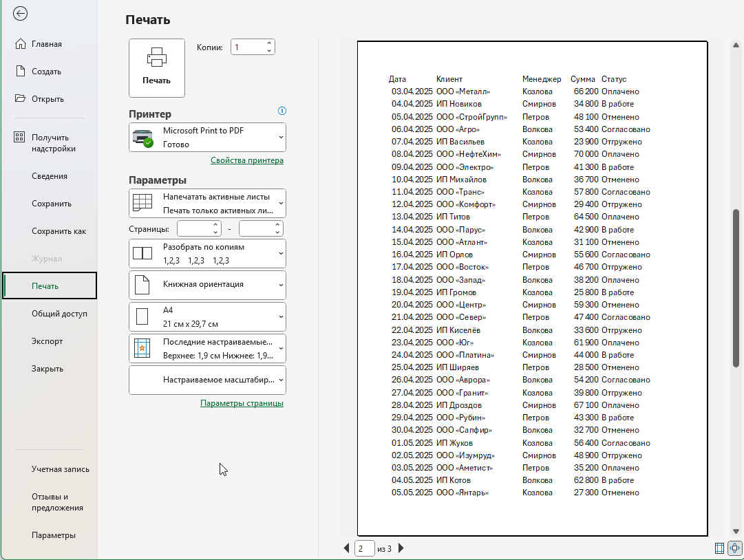
Task: Click the Create (Создать) new document icon
Action: [x=20, y=72]
